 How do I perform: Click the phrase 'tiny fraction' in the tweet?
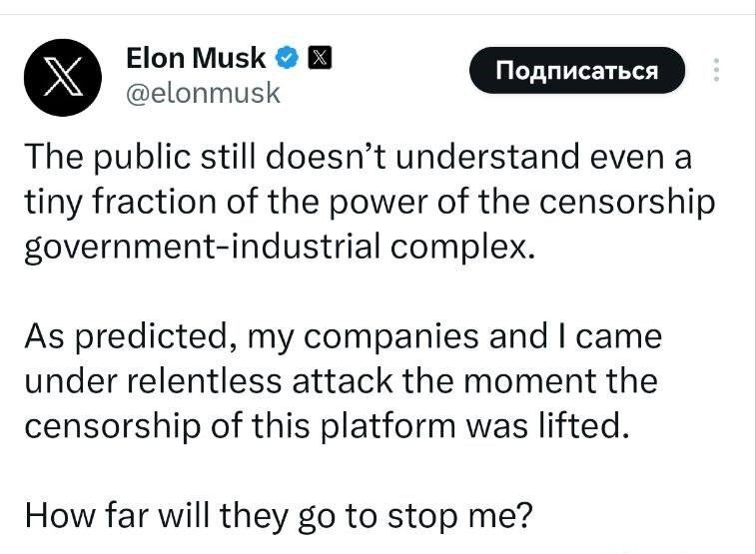(x=121, y=203)
